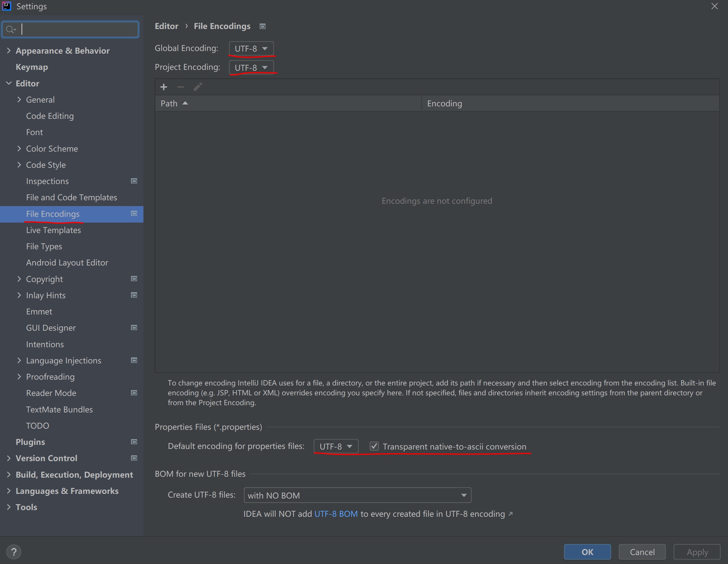Click project icon next to Reader Mode

tap(134, 393)
